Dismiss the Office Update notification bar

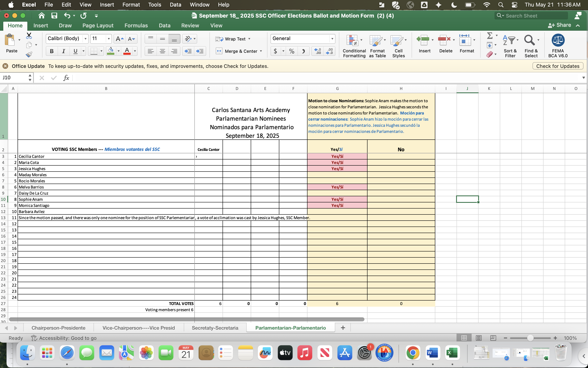pyautogui.click(x=5, y=66)
